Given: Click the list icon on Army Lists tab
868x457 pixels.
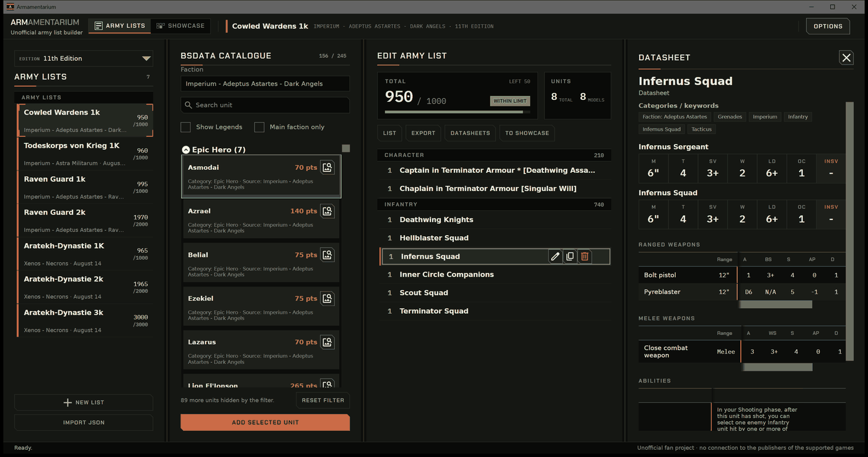Looking at the screenshot, I should 98,26.
